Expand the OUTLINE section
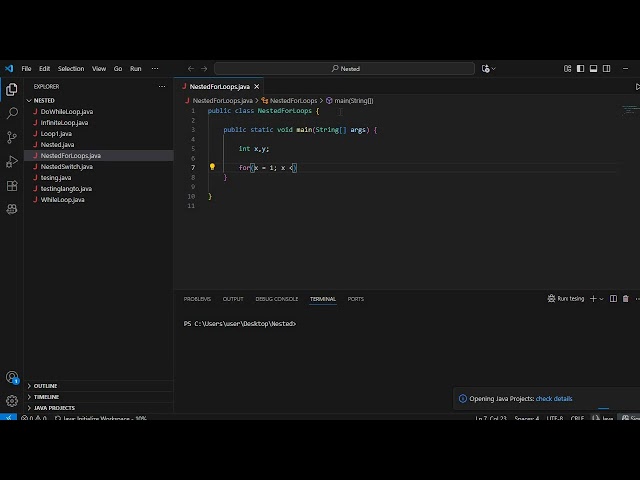640x480 pixels. [x=98, y=386]
